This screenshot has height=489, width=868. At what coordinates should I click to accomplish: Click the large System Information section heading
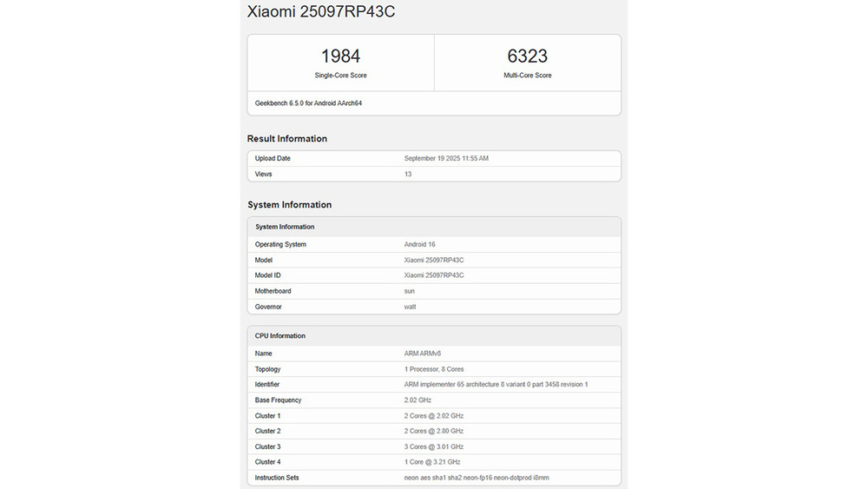coord(290,205)
